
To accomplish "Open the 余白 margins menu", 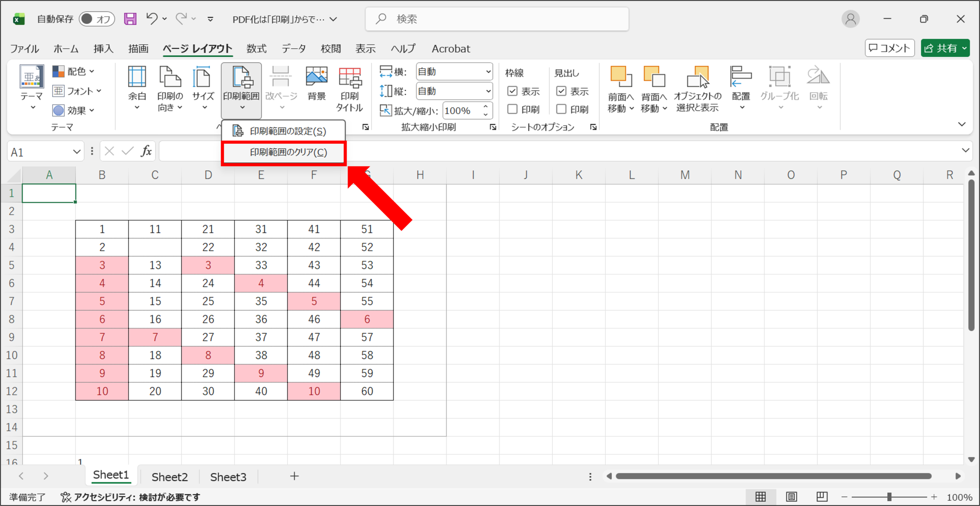I will pyautogui.click(x=137, y=89).
